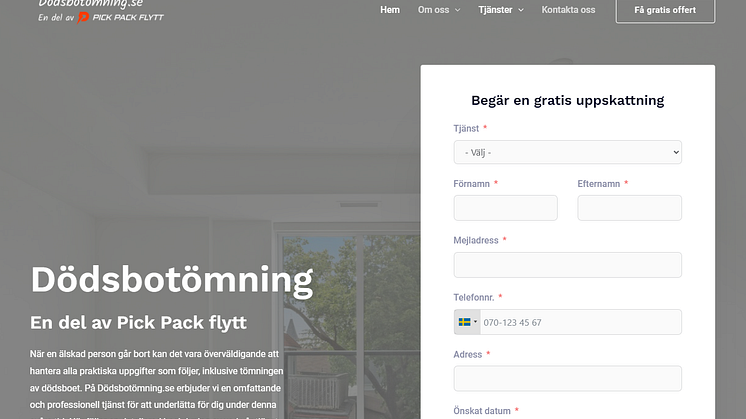The width and height of the screenshot is (746, 419).
Task: Click the Adress input field
Action: pyautogui.click(x=567, y=378)
